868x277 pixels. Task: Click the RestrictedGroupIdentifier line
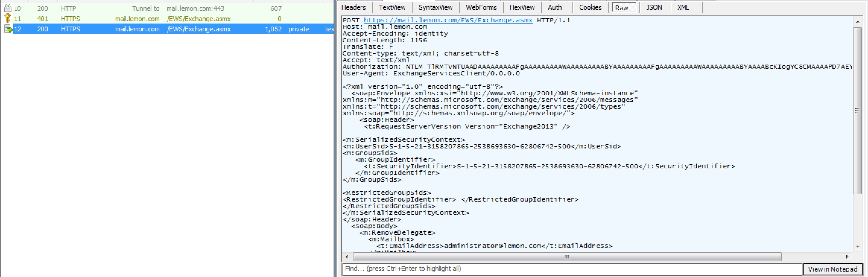tap(461, 199)
